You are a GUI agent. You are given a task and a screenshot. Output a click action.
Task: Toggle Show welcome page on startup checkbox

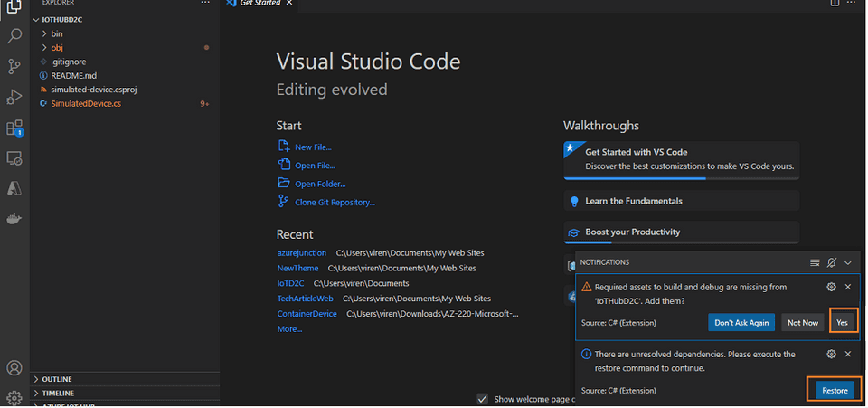483,399
